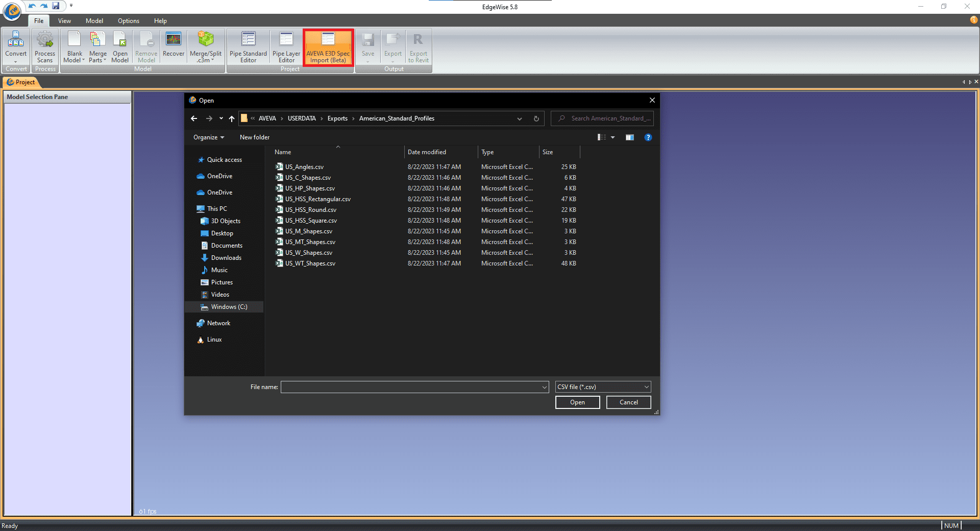Screen dimensions: 980x531
Task: Toggle the preview pane button
Action: [630, 137]
